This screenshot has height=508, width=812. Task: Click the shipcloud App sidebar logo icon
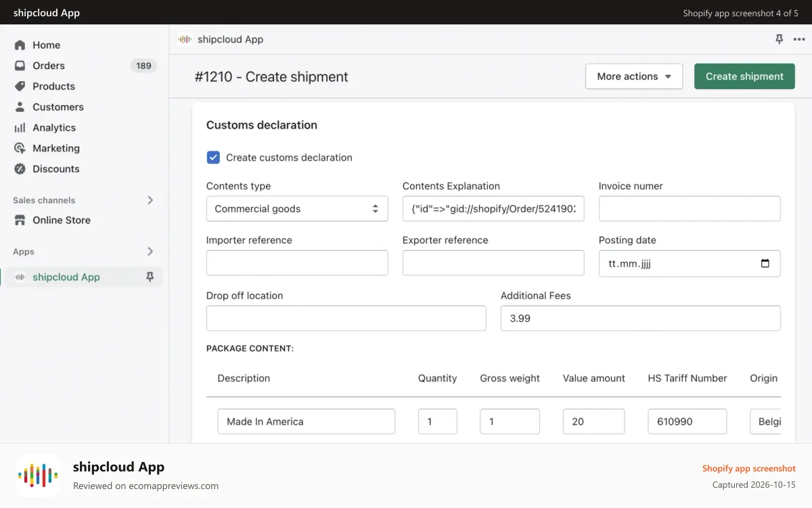(x=20, y=277)
